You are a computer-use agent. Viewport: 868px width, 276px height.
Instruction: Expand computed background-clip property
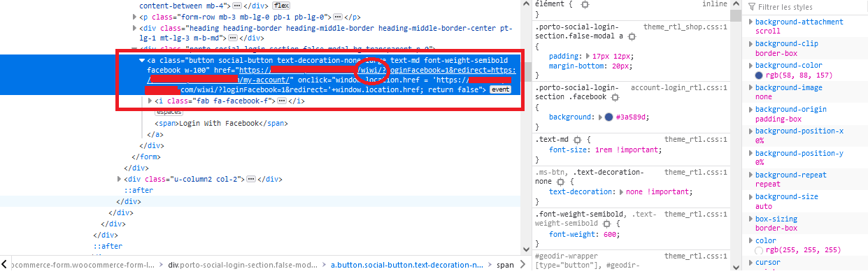click(750, 44)
